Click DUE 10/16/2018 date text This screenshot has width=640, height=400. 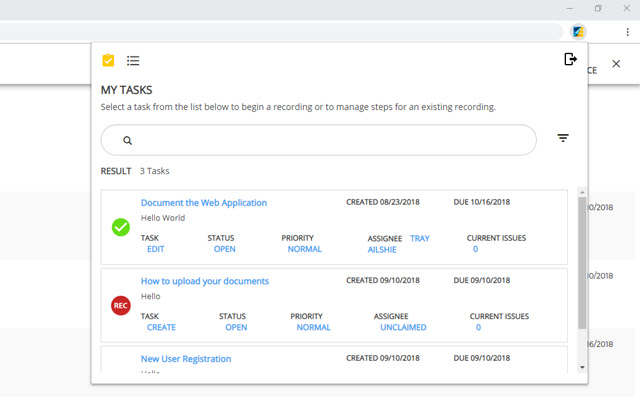(x=482, y=202)
